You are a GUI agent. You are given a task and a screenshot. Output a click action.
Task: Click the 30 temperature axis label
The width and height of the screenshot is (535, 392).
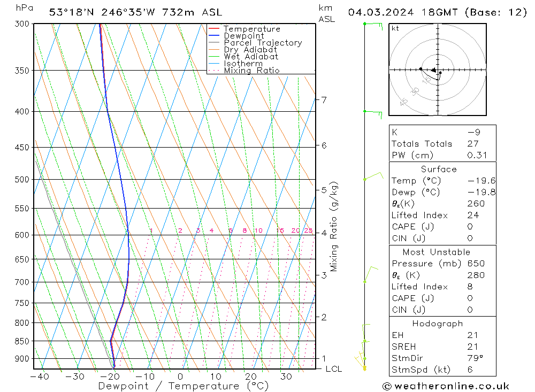(286, 376)
